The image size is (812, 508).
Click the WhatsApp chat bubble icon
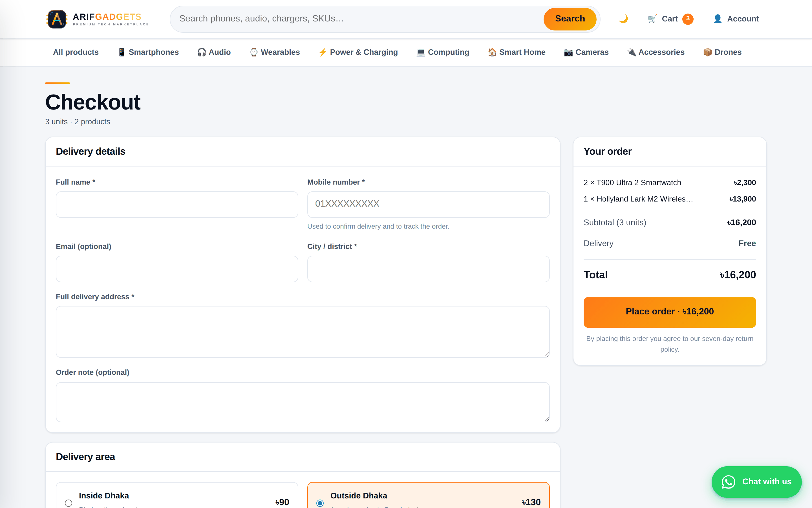[729, 482]
